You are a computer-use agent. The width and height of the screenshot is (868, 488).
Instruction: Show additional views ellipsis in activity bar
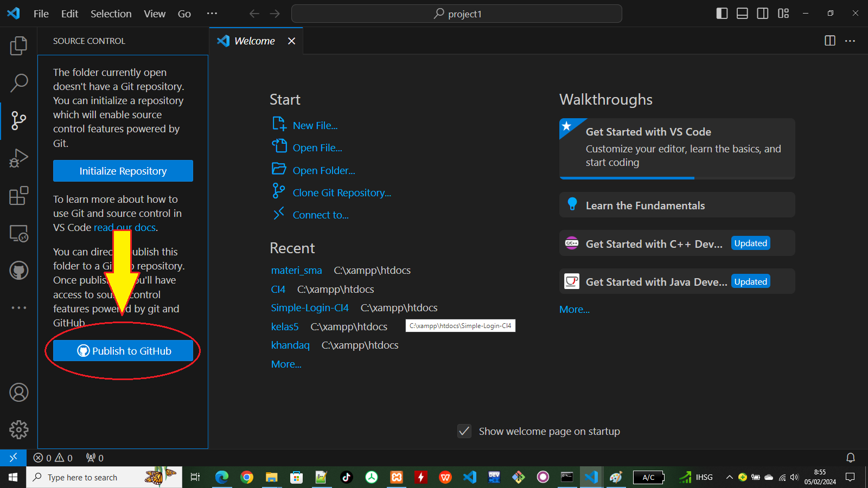pos(18,307)
